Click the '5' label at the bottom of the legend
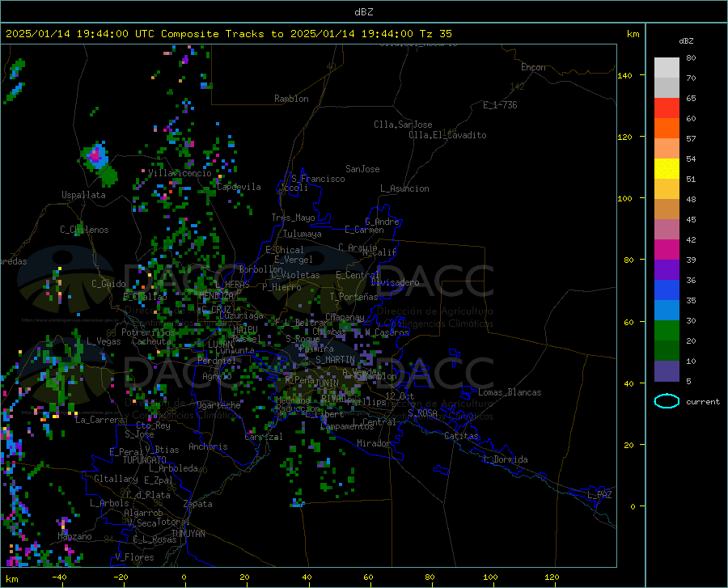This screenshot has width=728, height=588. 688,382
